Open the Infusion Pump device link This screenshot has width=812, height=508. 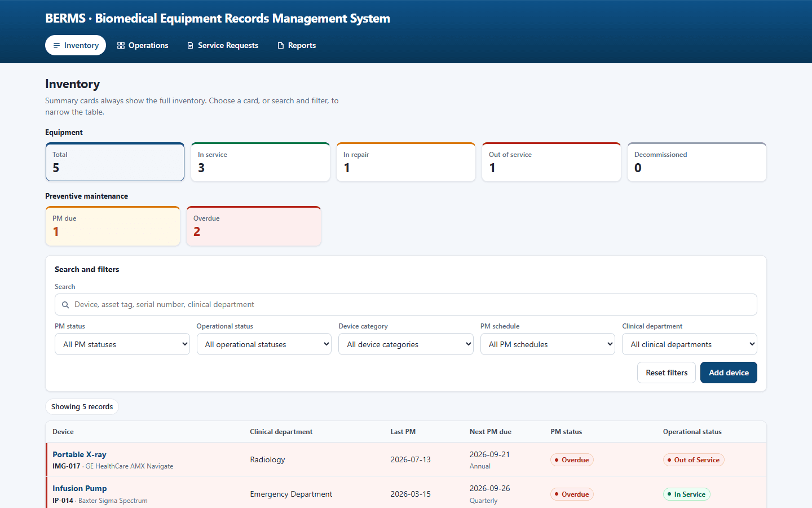coord(80,488)
